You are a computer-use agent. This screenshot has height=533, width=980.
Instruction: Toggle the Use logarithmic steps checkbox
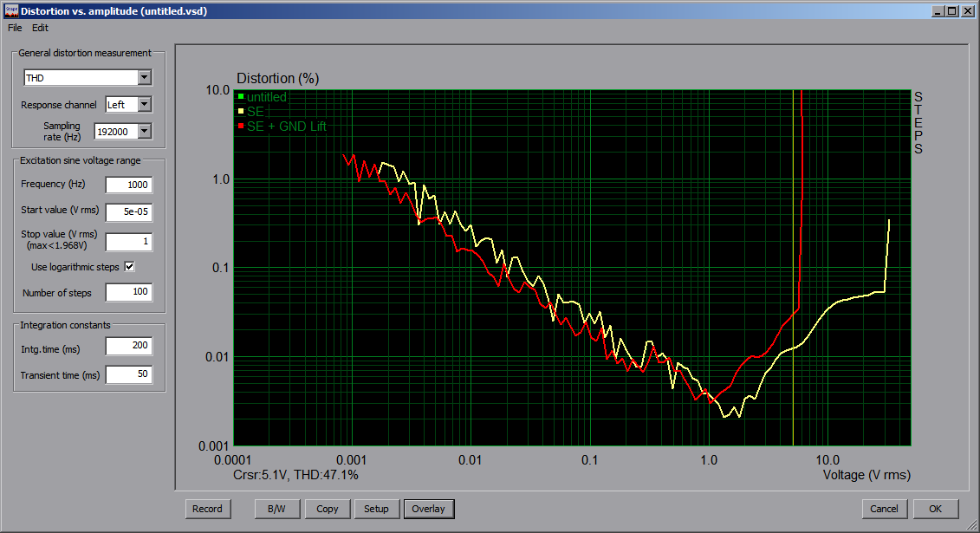130,267
